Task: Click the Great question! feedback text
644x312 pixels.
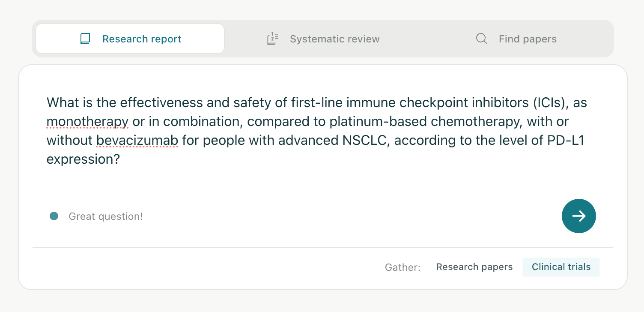Action: [106, 216]
